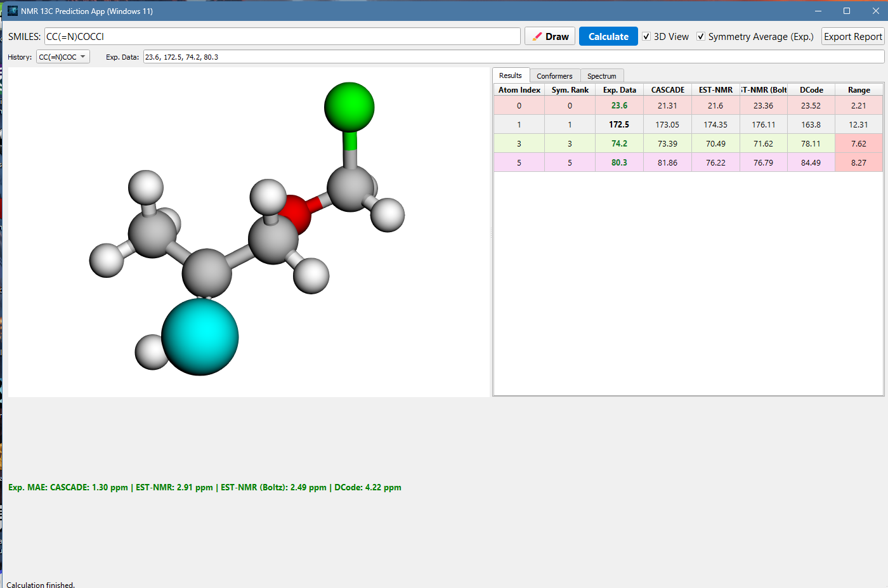Click CASCADE value 73.39 cell
This screenshot has width=888, height=588.
(x=667, y=144)
